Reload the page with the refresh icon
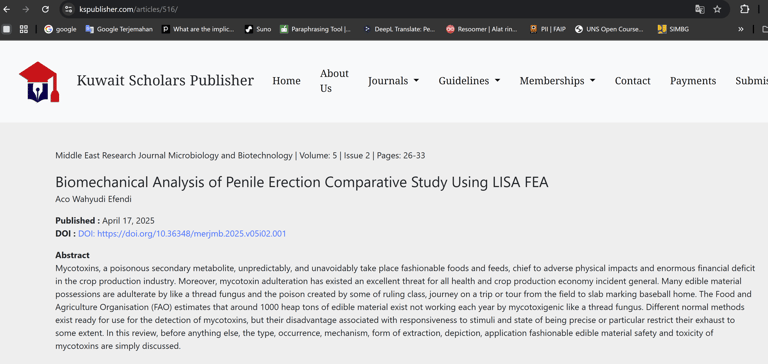 pos(45,9)
